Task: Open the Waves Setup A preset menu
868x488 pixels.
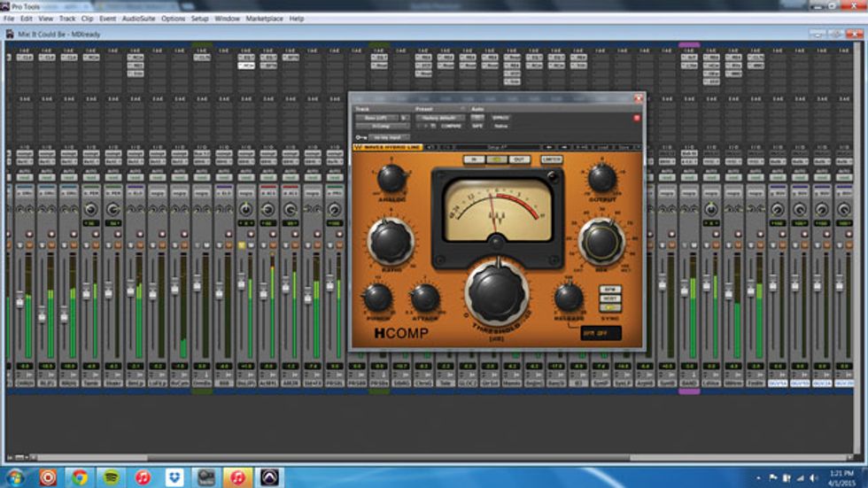Action: (x=495, y=147)
